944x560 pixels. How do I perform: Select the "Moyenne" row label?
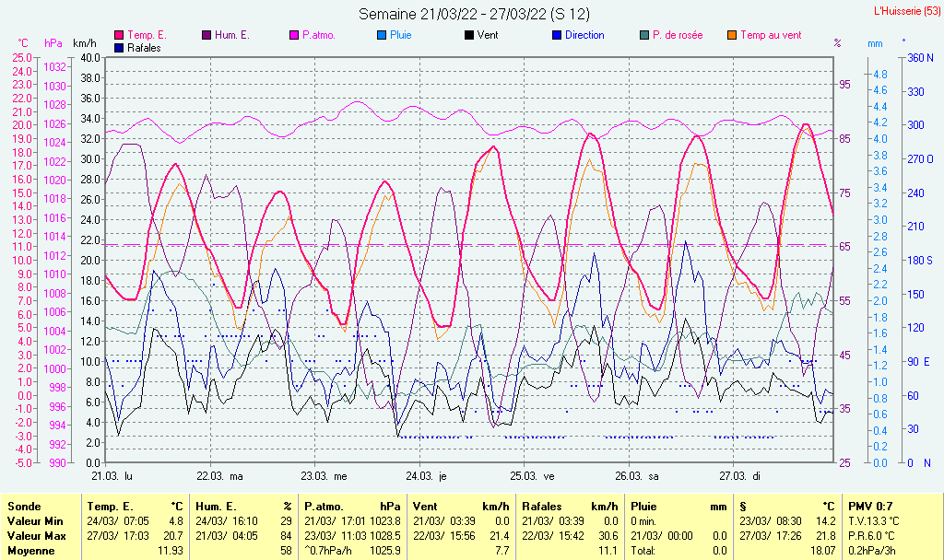(x=31, y=551)
